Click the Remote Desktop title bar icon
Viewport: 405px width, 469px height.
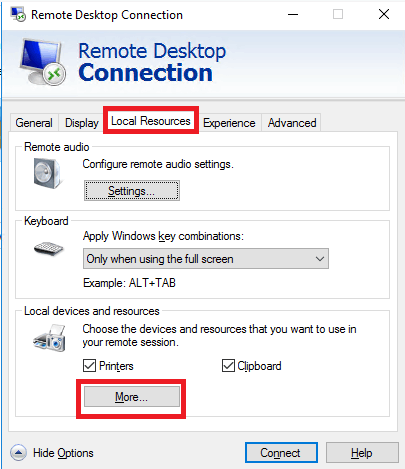point(18,14)
